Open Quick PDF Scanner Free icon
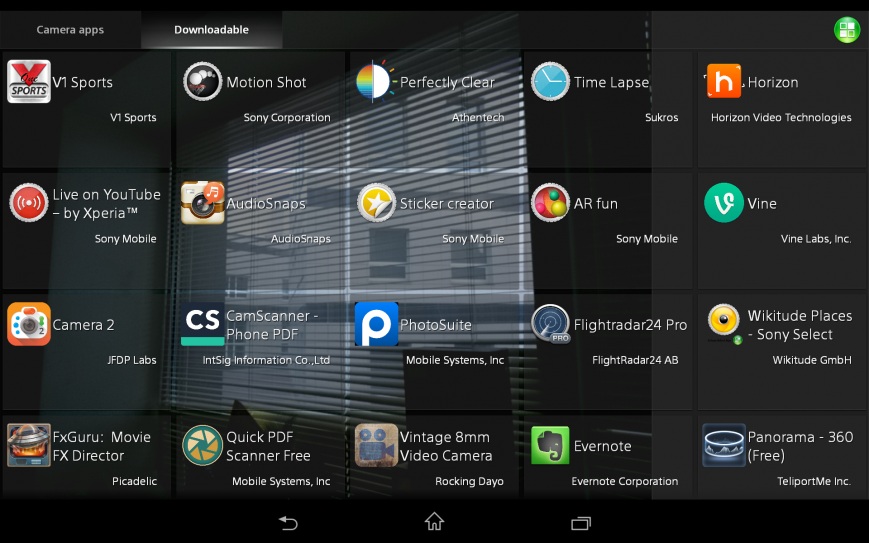Image resolution: width=869 pixels, height=543 pixels. pyautogui.click(x=203, y=445)
